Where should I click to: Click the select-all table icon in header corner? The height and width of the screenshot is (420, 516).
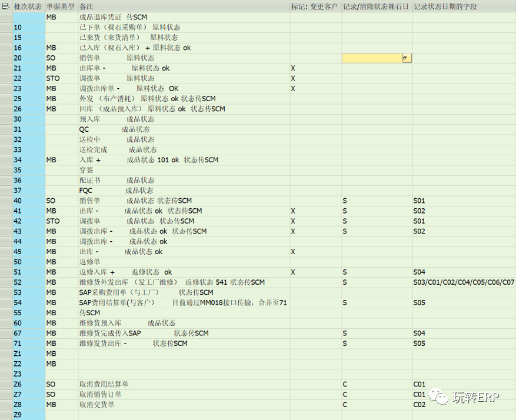click(6, 6)
